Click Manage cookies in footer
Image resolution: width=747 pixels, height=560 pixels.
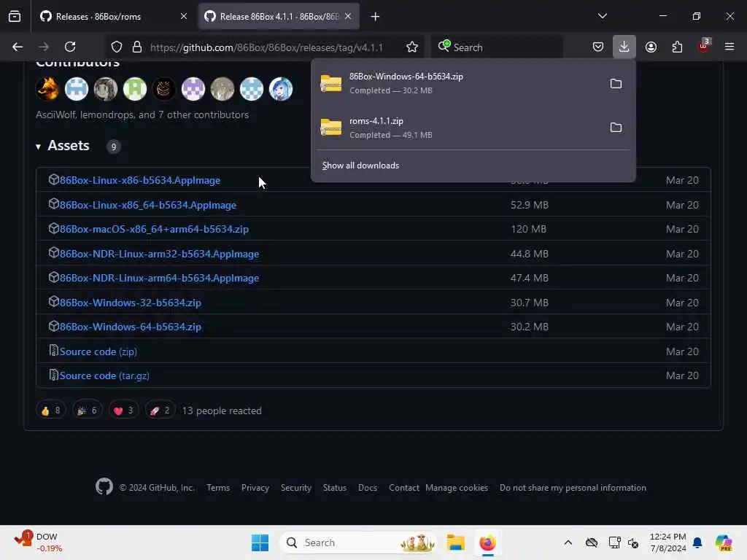(x=457, y=488)
